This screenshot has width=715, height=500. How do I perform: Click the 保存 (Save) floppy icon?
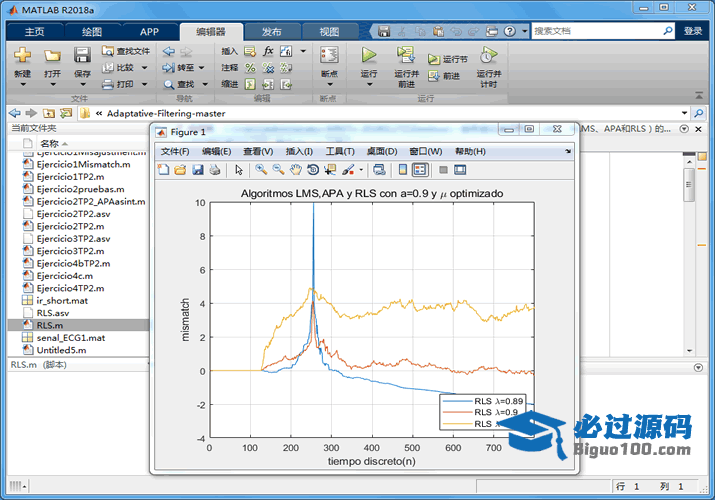pos(82,55)
